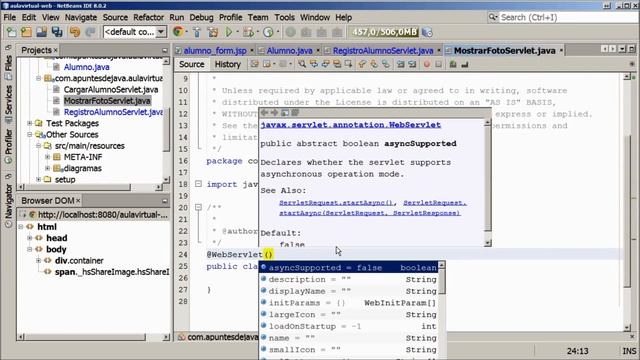This screenshot has width=640, height=360.
Task: Expand the div.container DOM node
Action: point(38,260)
